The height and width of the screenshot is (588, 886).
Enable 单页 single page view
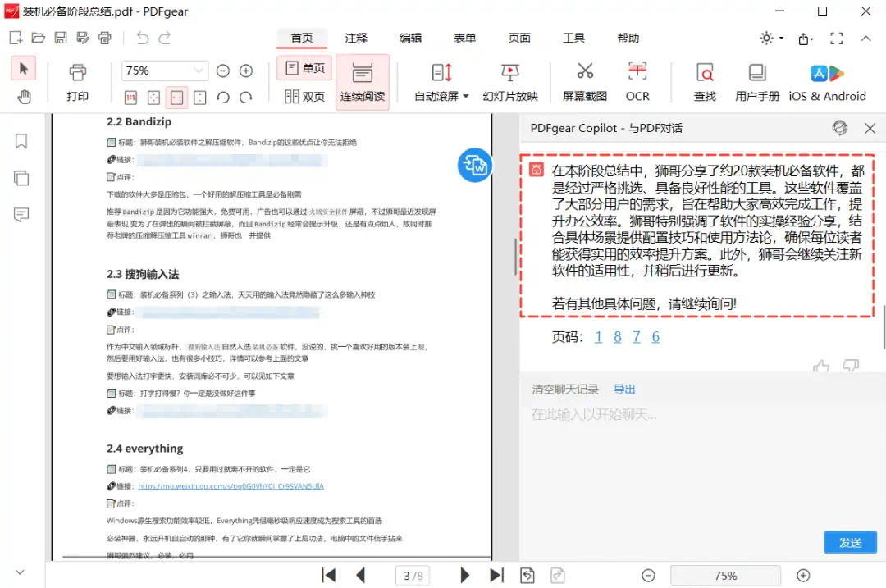(x=304, y=68)
